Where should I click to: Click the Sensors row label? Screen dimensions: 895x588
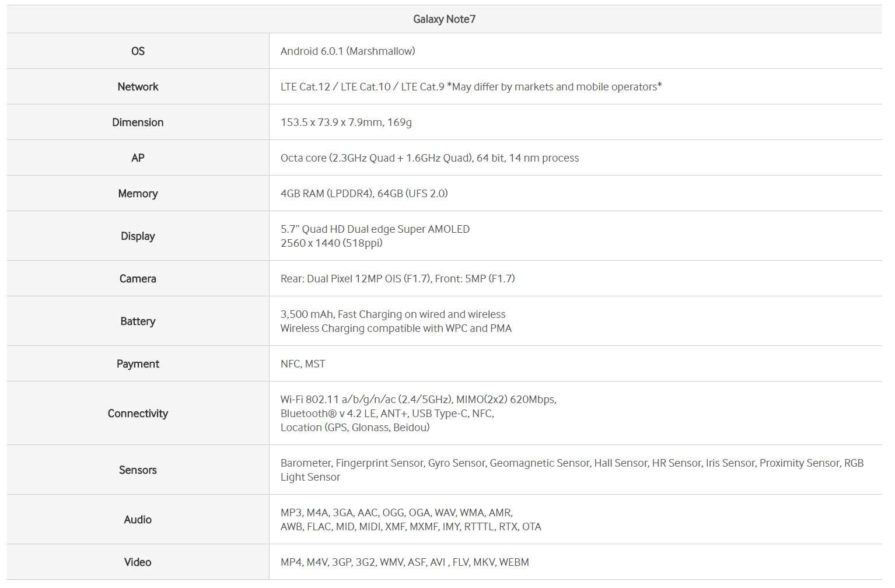click(x=138, y=470)
